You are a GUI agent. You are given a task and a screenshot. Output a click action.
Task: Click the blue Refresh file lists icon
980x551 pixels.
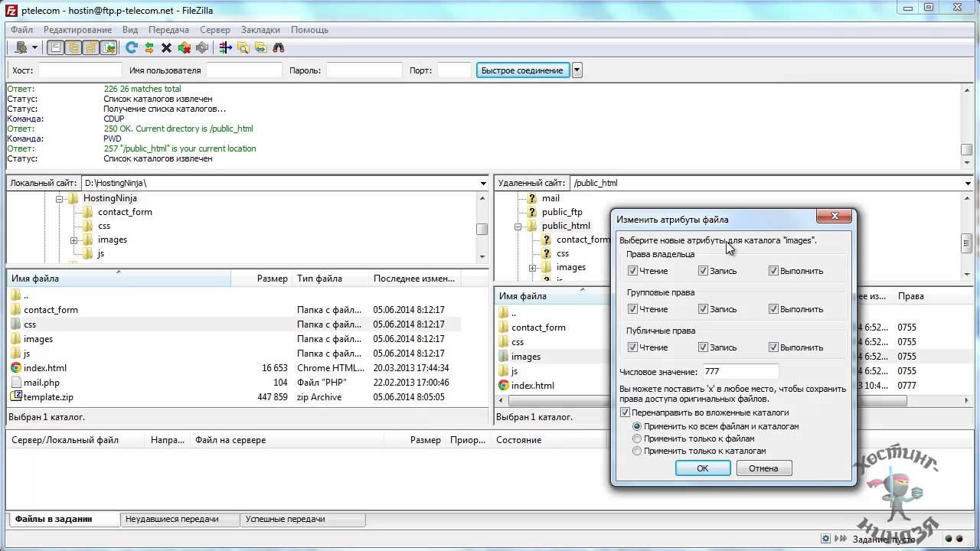click(x=132, y=47)
